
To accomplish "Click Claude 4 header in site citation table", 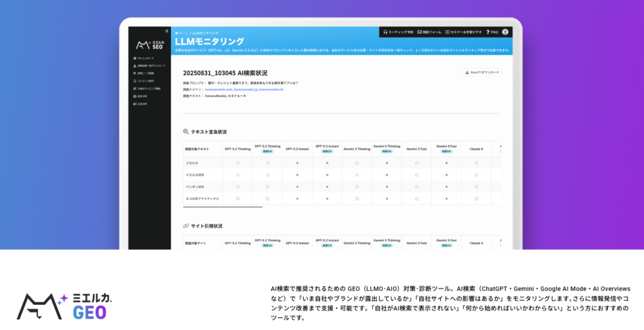I will coord(477,243).
